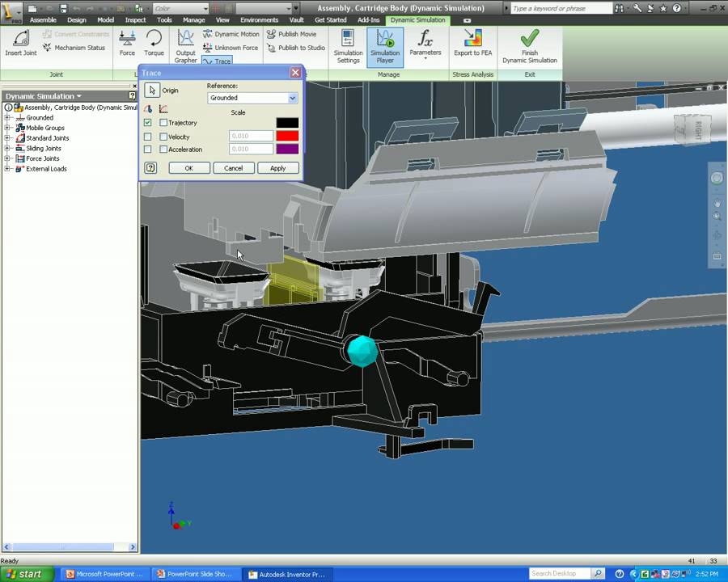Click the ViewCube RIGHT face

[697, 130]
